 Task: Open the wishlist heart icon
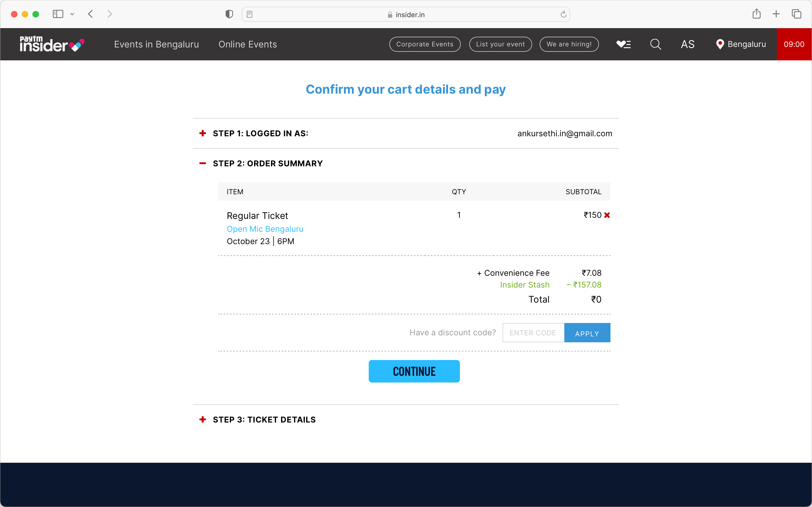(623, 44)
